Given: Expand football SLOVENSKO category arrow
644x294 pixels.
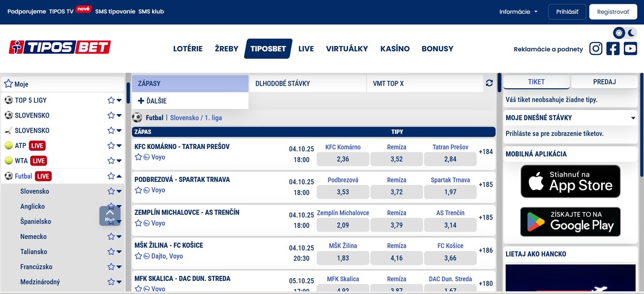Looking at the screenshot, I should click(119, 116).
